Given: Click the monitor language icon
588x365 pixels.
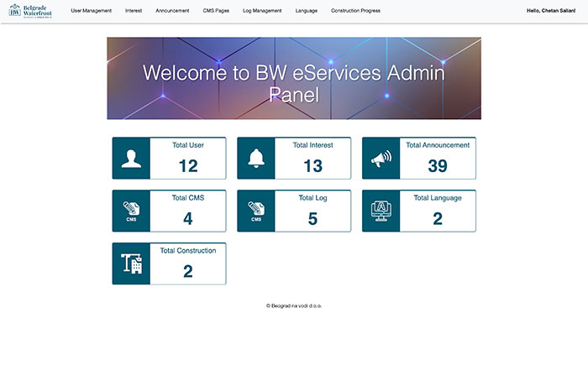Looking at the screenshot, I should pyautogui.click(x=381, y=211).
